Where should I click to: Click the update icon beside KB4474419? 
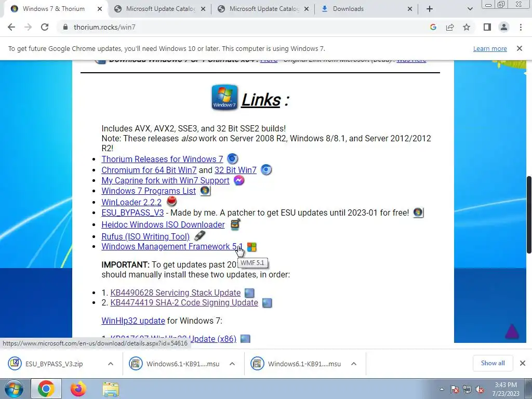click(x=267, y=303)
